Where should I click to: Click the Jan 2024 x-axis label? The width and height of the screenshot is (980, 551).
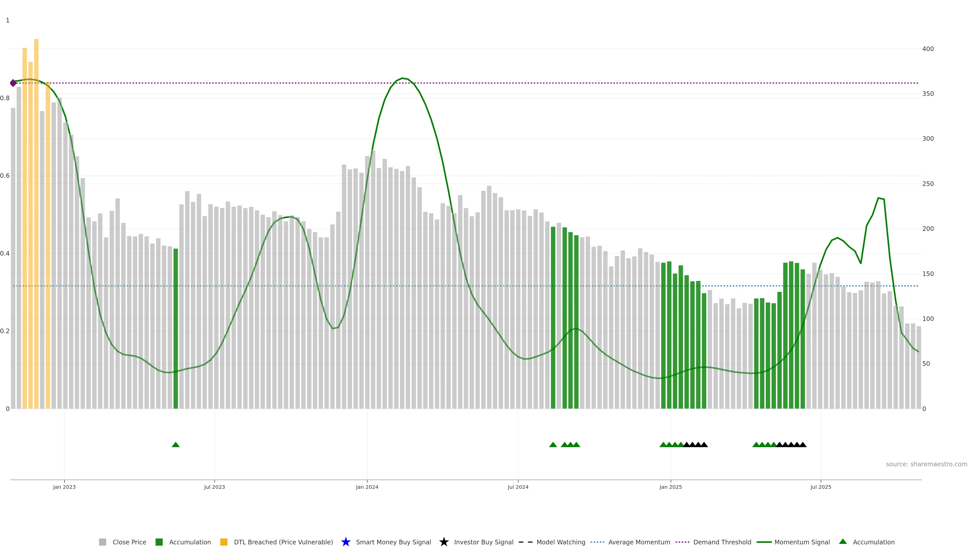[x=367, y=487]
